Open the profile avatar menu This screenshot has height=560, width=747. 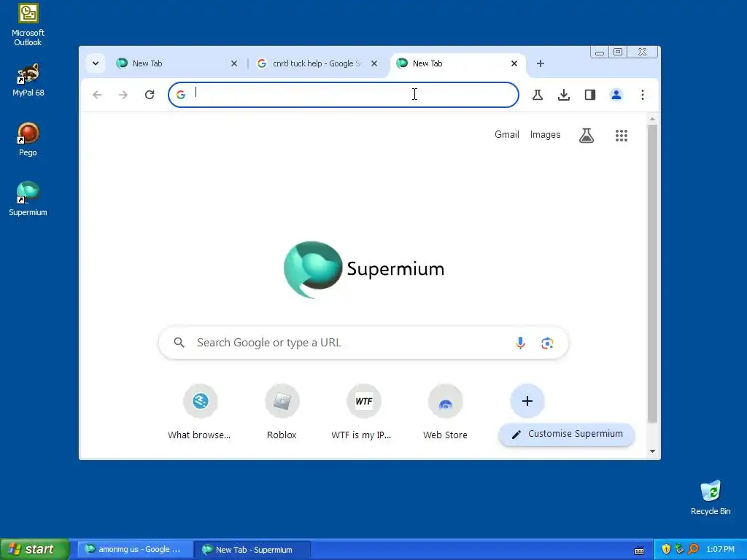pyautogui.click(x=616, y=95)
